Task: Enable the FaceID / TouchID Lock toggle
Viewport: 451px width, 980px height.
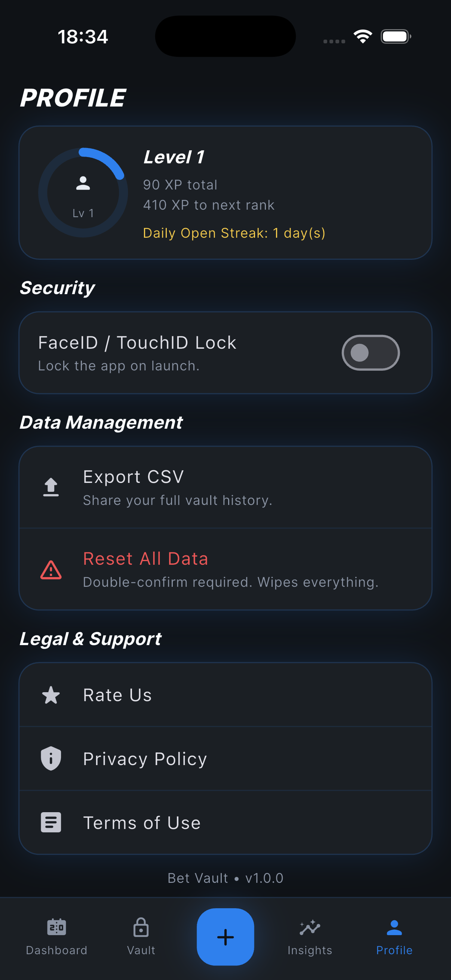Action: point(370,352)
